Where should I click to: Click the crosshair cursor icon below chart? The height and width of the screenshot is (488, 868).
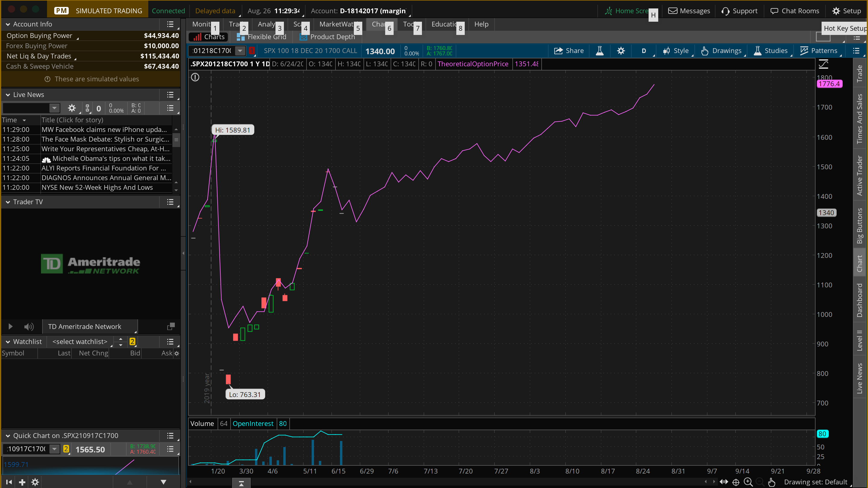[x=736, y=482]
